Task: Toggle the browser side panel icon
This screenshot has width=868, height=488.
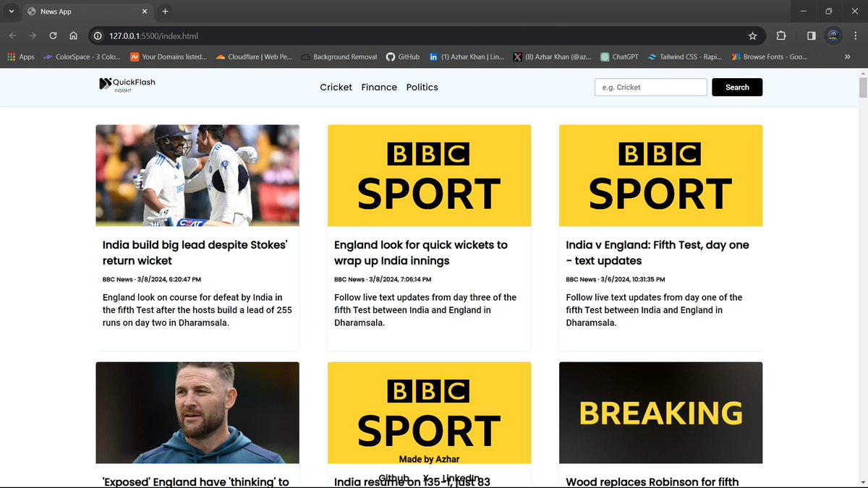Action: pyautogui.click(x=812, y=35)
